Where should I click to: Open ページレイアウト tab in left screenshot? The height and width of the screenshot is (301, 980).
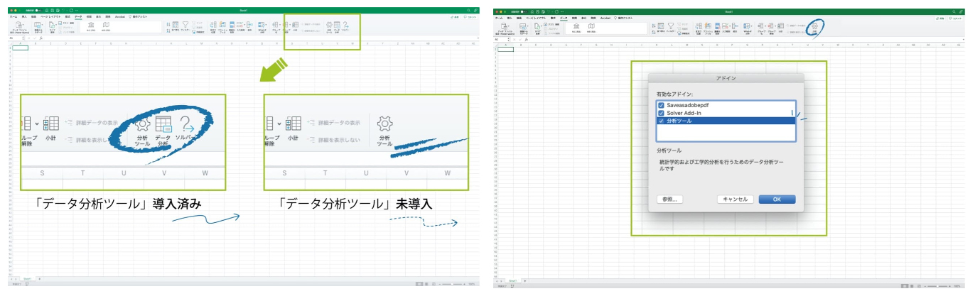50,16
